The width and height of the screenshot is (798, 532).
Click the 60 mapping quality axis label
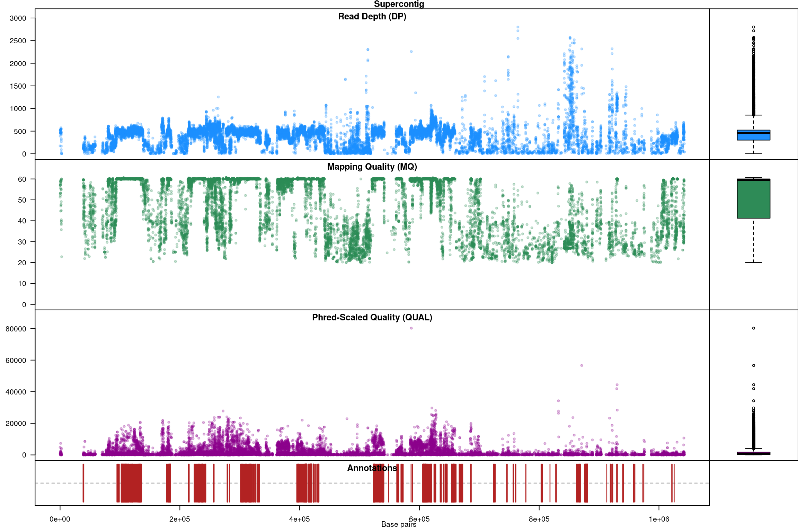[22, 179]
